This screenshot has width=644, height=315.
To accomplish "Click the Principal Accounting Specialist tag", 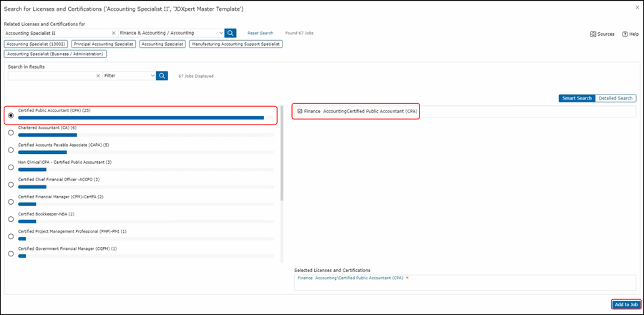I will click(102, 44).
